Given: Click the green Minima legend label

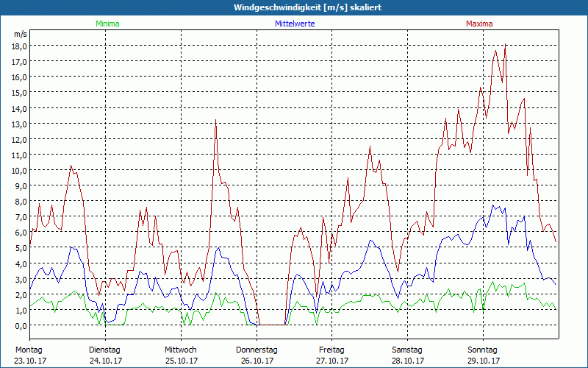Looking at the screenshot, I should pyautogui.click(x=107, y=24).
